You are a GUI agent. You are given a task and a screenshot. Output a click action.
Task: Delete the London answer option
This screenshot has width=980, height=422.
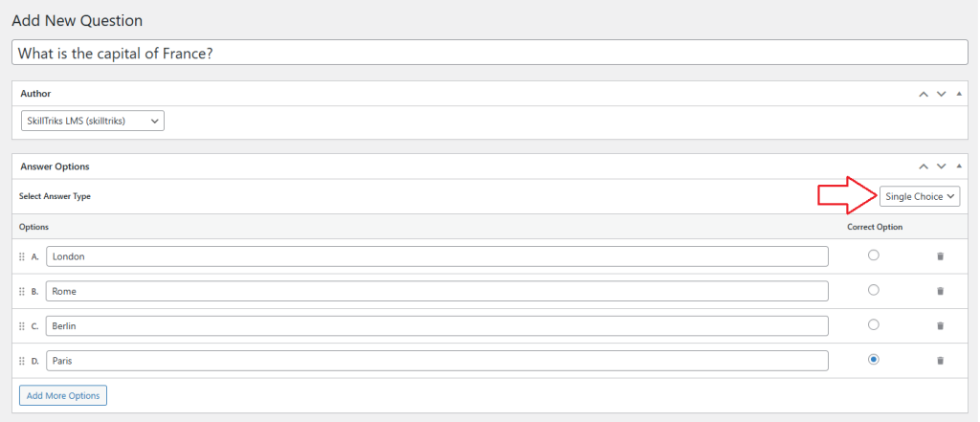click(x=940, y=256)
